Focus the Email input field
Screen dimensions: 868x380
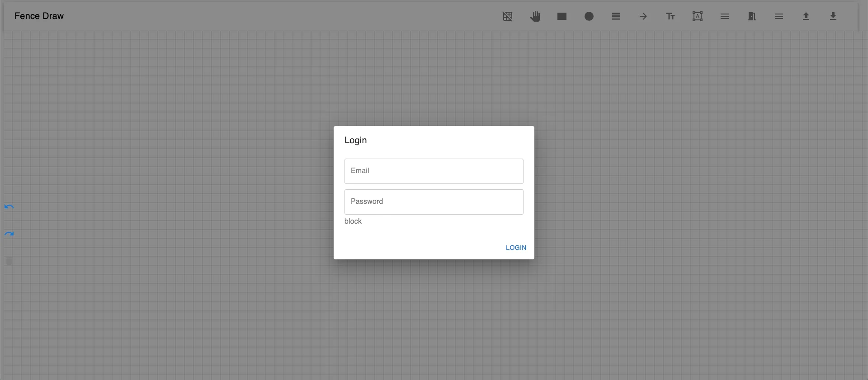coord(434,171)
